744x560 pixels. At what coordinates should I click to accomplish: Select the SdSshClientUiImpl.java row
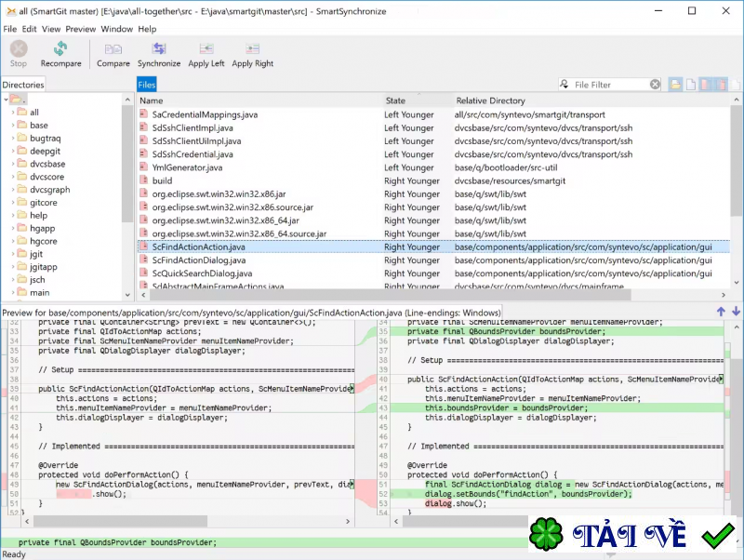point(433,140)
